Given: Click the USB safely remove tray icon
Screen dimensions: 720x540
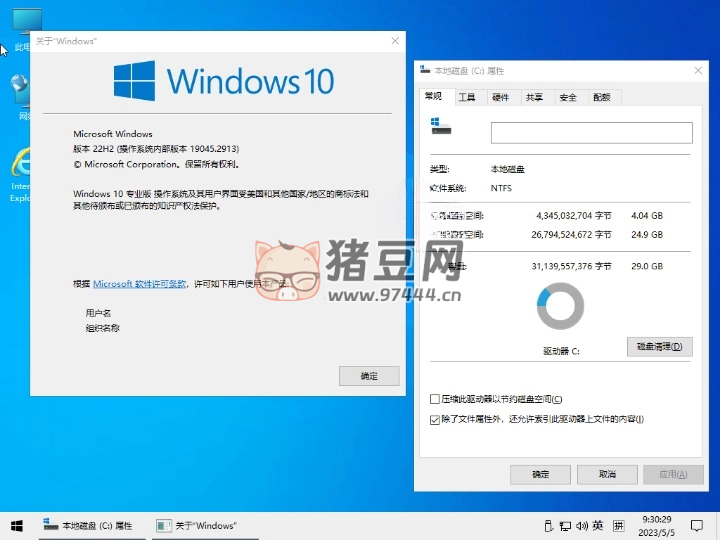Looking at the screenshot, I should pyautogui.click(x=548, y=525).
